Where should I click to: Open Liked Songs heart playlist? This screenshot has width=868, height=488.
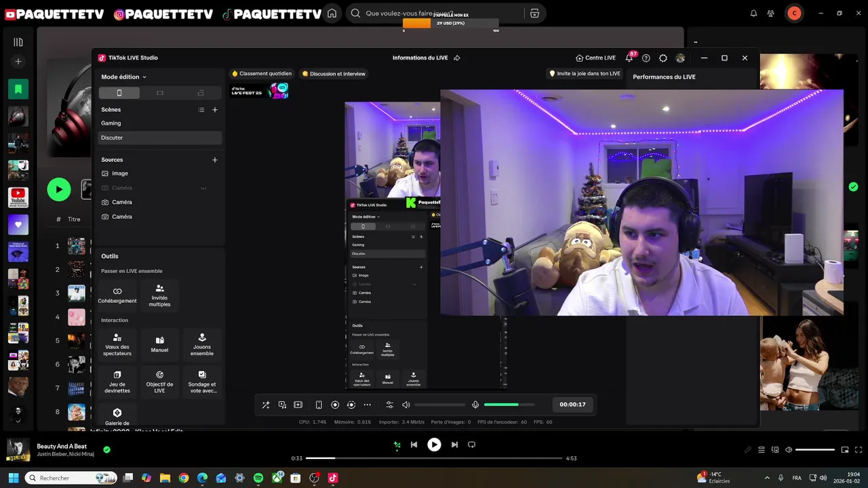18,224
